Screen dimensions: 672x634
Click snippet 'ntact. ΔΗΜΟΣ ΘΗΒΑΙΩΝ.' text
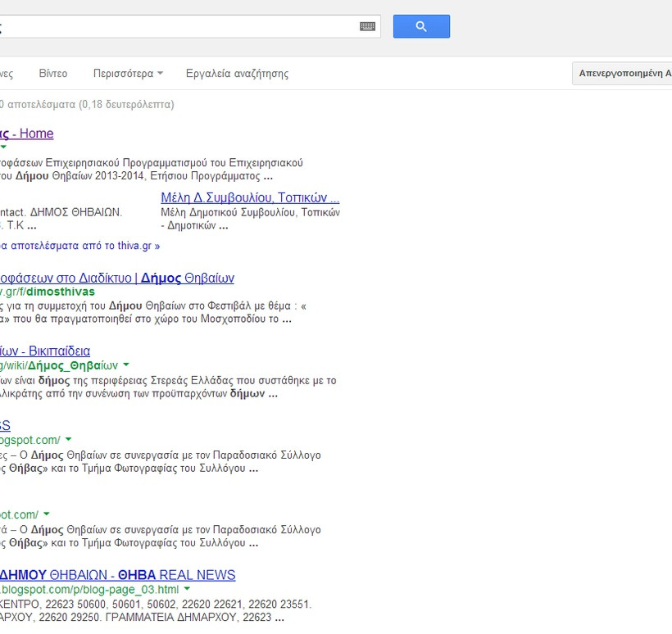(61, 212)
